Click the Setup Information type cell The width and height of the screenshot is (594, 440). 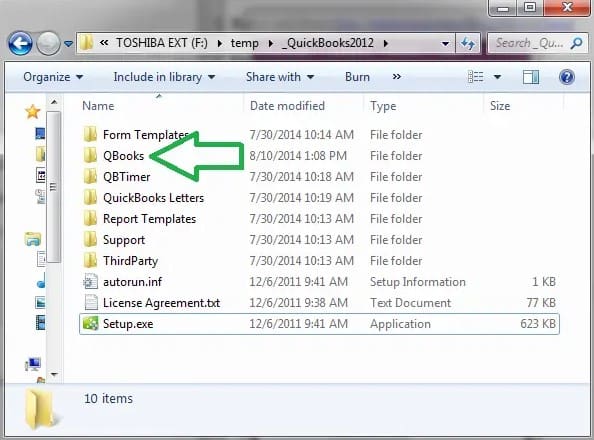(418, 282)
